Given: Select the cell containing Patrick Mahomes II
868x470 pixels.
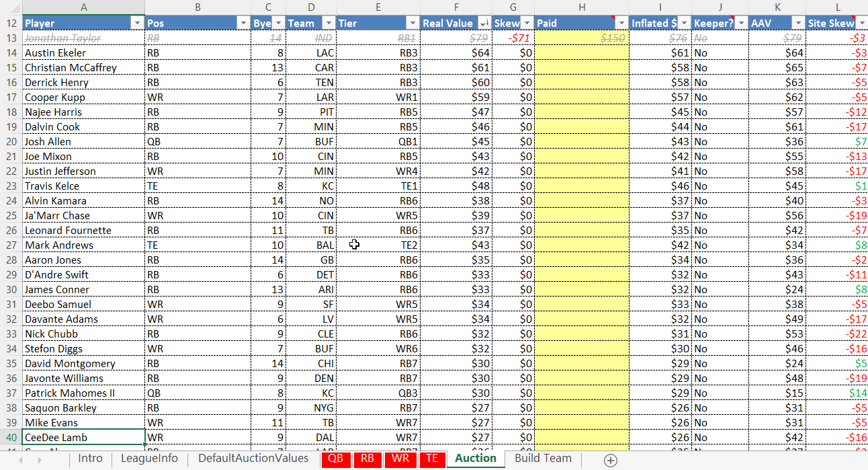Looking at the screenshot, I should coord(83,393).
